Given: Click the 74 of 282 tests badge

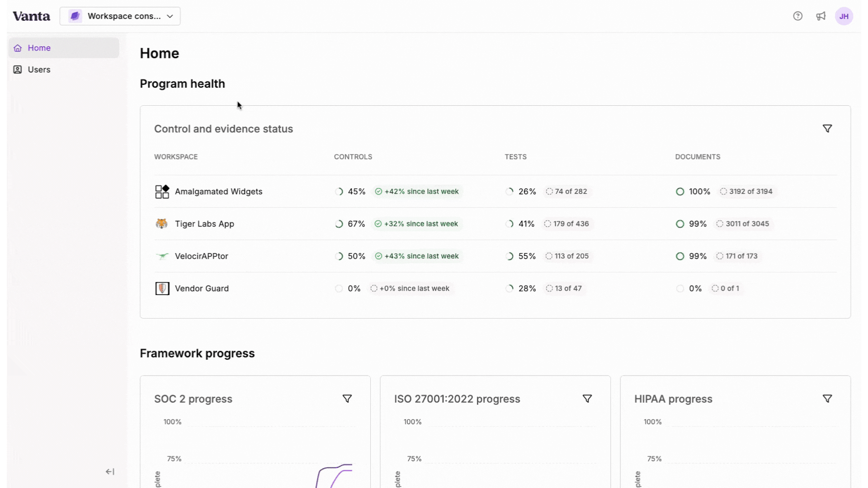Looking at the screenshot, I should pos(566,192).
